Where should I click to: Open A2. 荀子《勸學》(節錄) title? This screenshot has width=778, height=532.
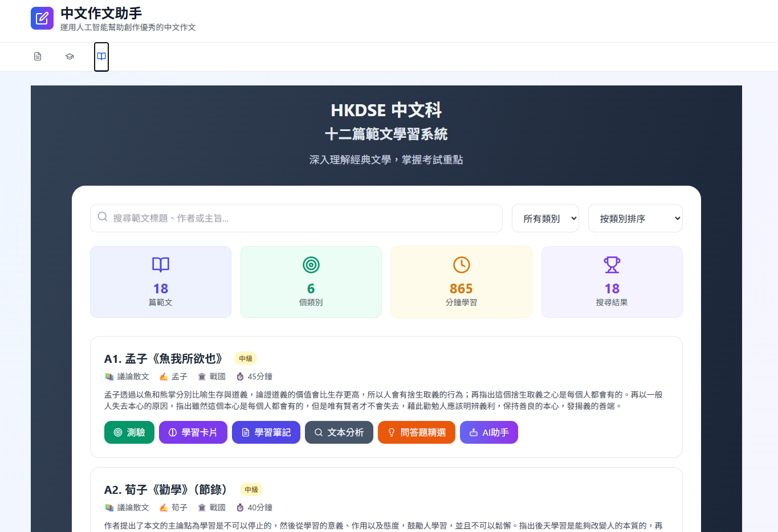[x=166, y=490]
